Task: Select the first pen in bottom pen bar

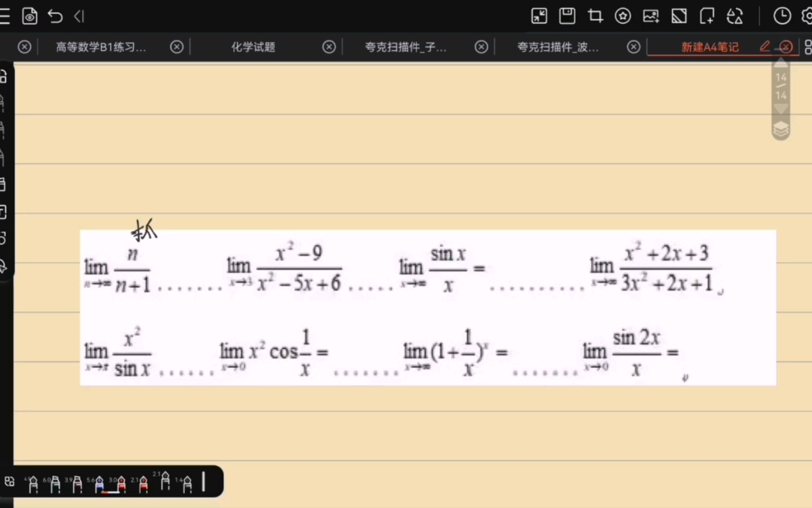Action: pos(33,484)
